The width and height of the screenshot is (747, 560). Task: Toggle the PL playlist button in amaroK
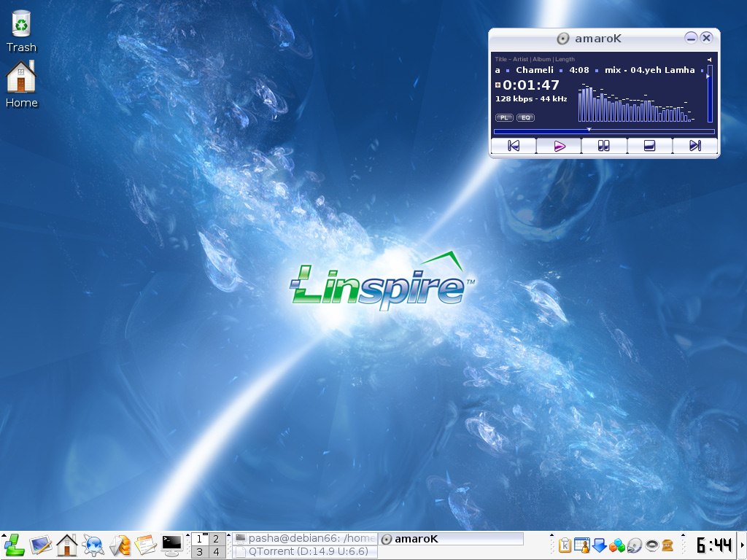point(504,117)
